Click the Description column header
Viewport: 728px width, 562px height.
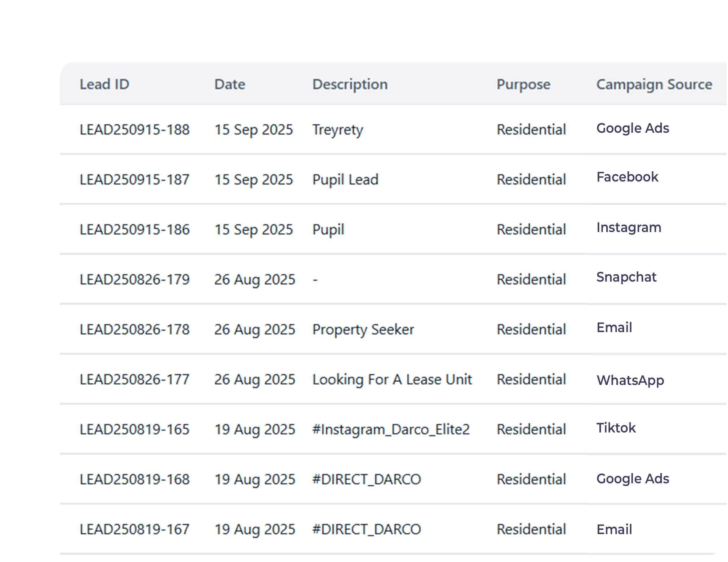pos(350,84)
